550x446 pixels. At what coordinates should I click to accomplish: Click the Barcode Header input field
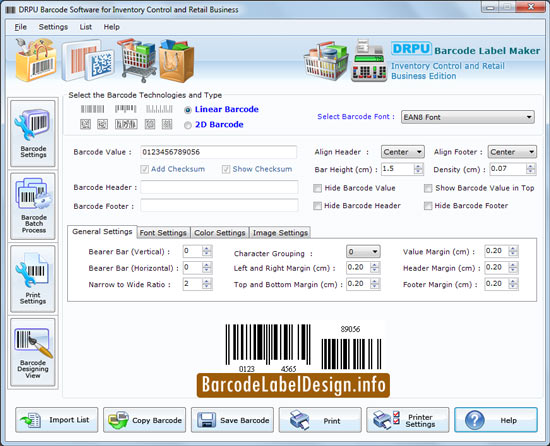(220, 187)
